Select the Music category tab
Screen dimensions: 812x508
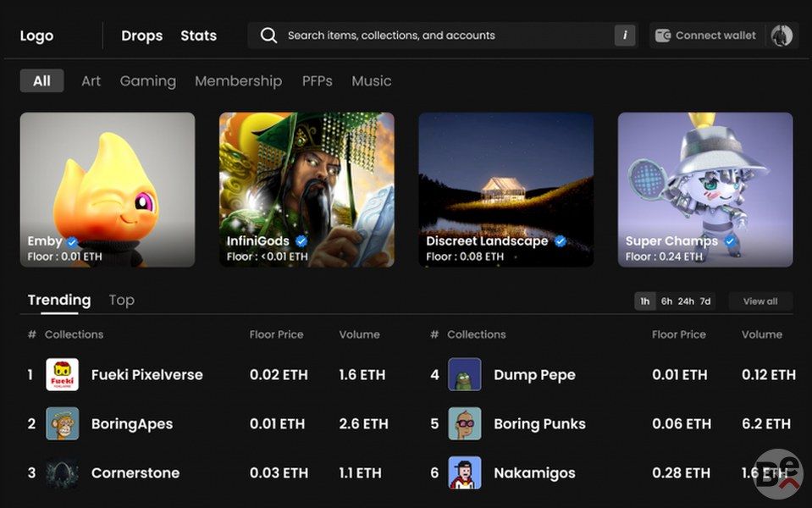click(371, 81)
